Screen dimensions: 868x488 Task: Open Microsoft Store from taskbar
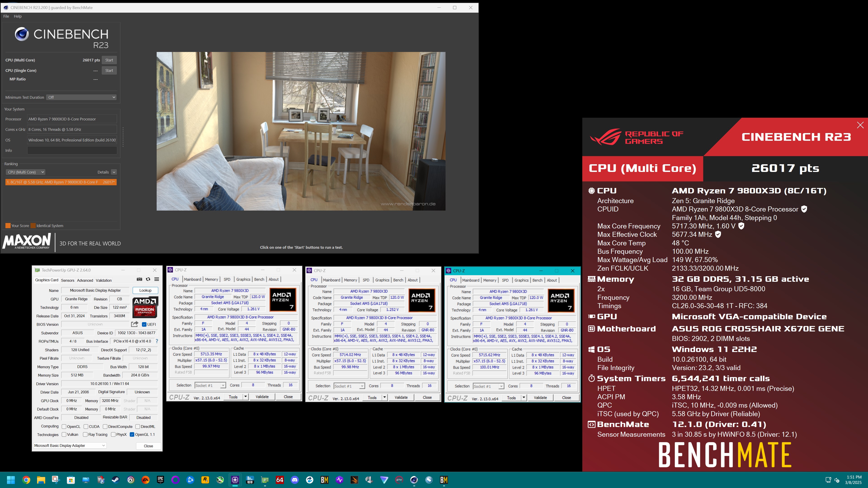coord(71,480)
